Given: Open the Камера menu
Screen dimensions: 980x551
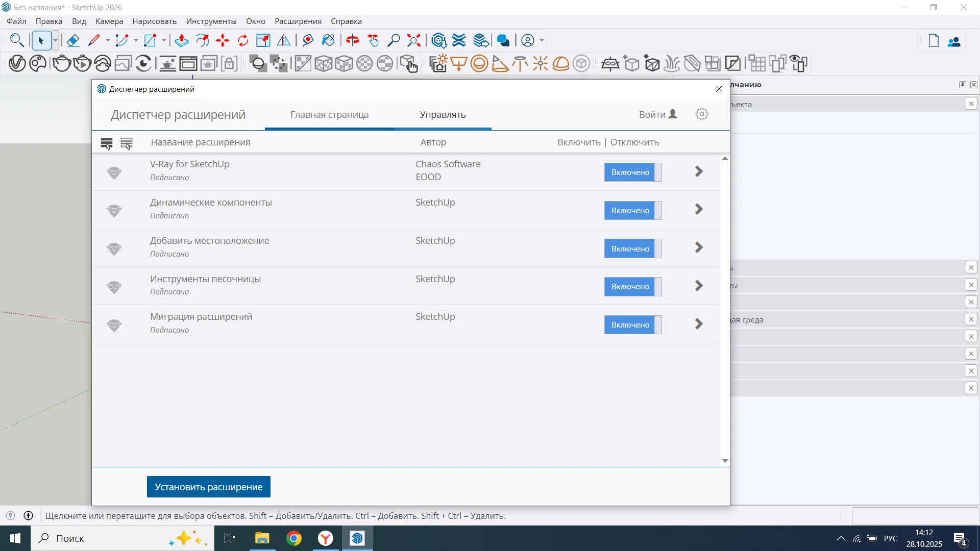Looking at the screenshot, I should tap(109, 21).
